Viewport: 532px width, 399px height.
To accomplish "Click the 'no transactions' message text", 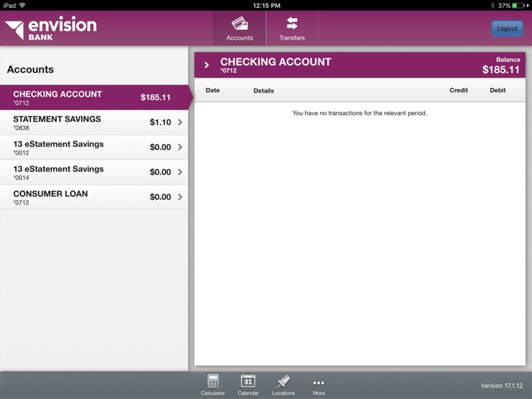I will coord(360,113).
